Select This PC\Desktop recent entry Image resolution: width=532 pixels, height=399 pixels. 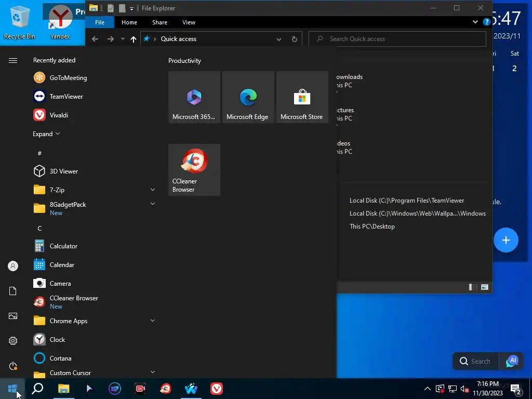click(372, 227)
